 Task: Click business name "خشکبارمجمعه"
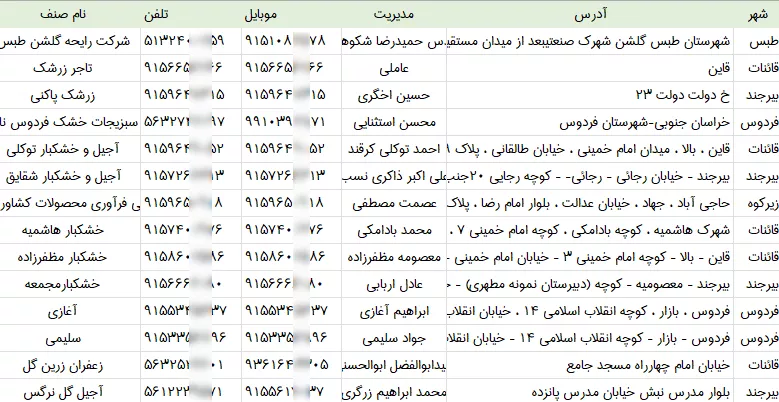[63, 285]
